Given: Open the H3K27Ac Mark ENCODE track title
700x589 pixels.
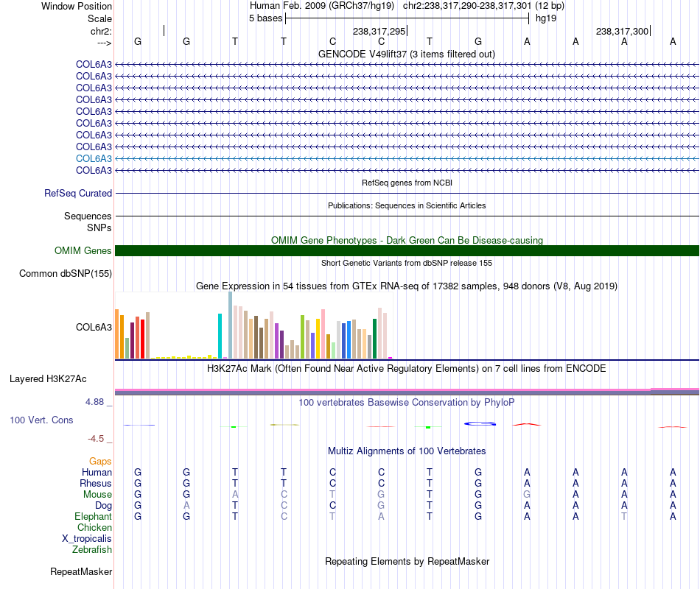Looking at the screenshot, I should coord(407,369).
